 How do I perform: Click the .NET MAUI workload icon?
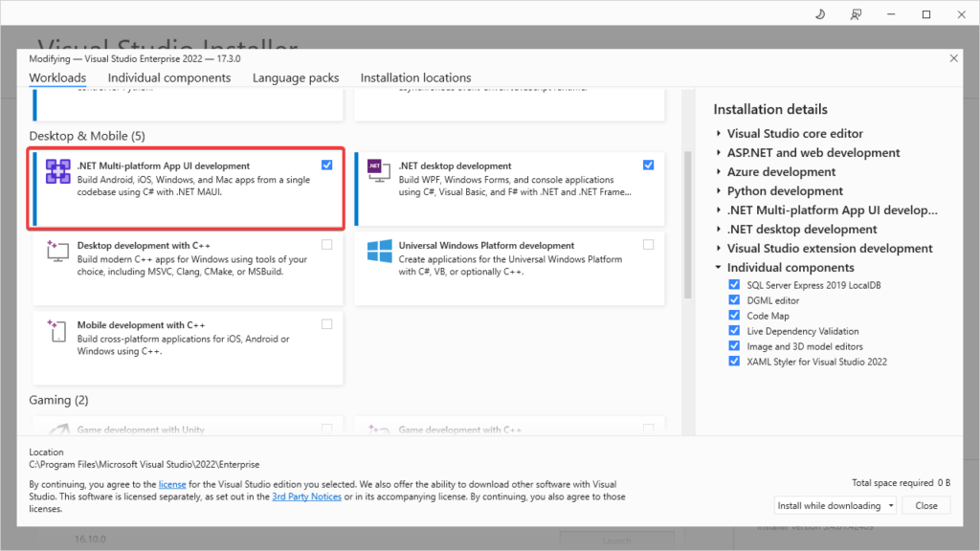point(58,171)
